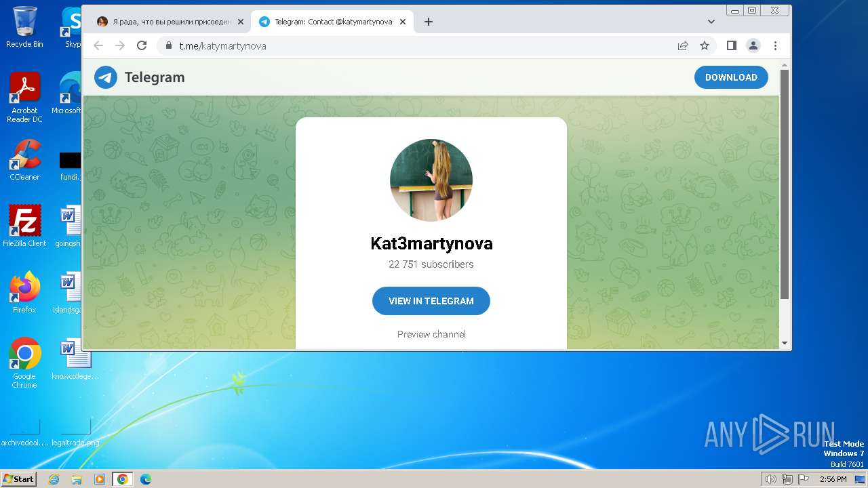The width and height of the screenshot is (868, 488).
Task: Click the address bar URL t.me/katymartynova
Action: 222,46
